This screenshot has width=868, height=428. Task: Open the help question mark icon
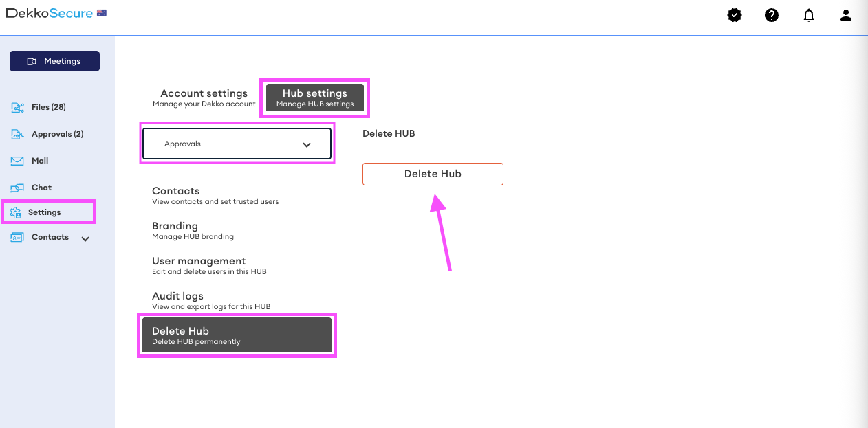click(772, 15)
